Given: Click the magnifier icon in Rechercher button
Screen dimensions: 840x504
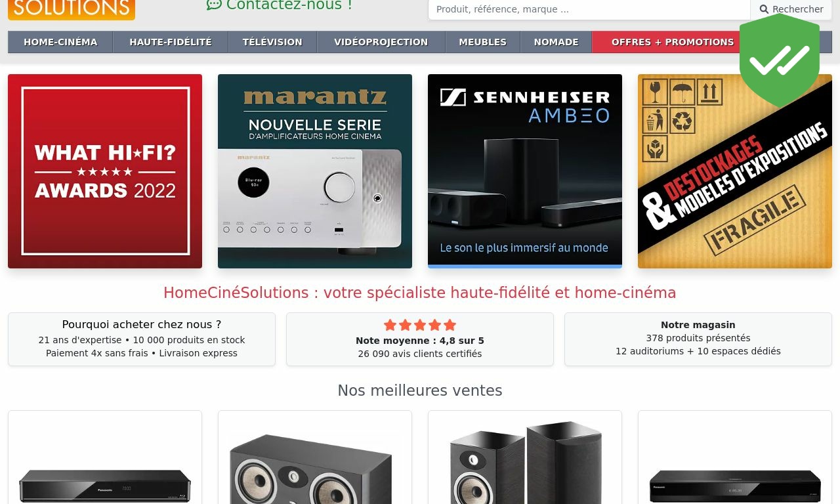Looking at the screenshot, I should (x=764, y=9).
